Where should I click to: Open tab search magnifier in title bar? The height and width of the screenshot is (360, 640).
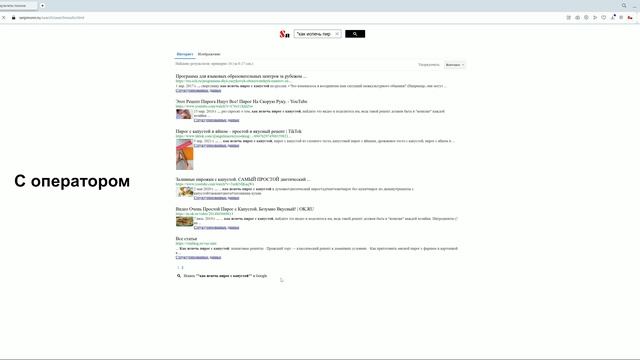624,6
